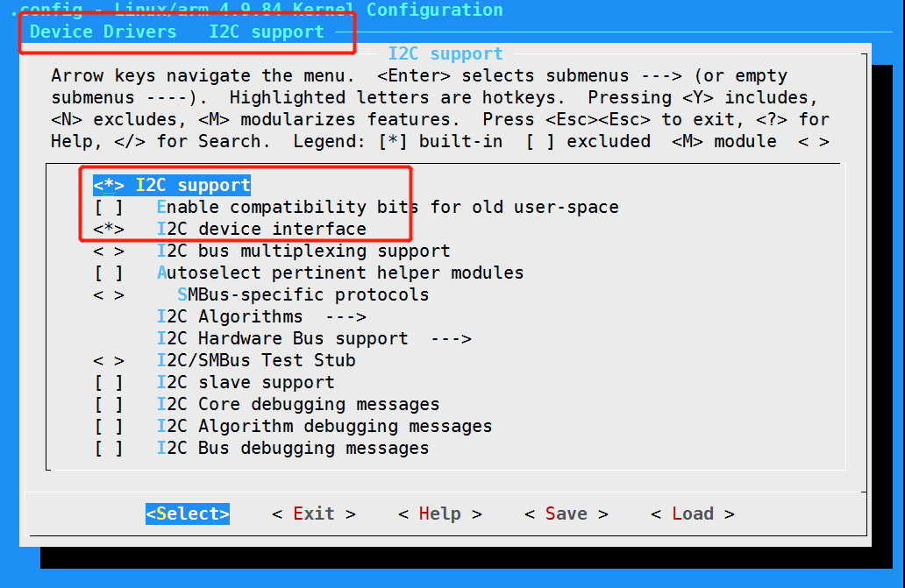This screenshot has height=588, width=905.
Task: Expand I2C Hardware Bus support submenu
Action: [282, 338]
